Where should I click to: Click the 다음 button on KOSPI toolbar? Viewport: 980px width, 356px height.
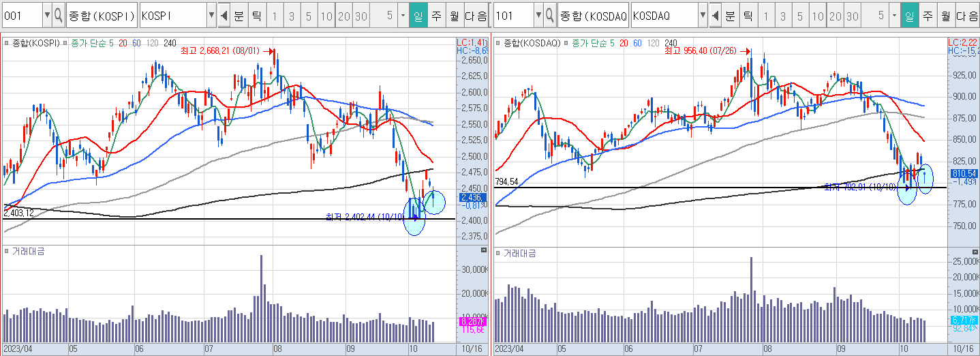(476, 15)
